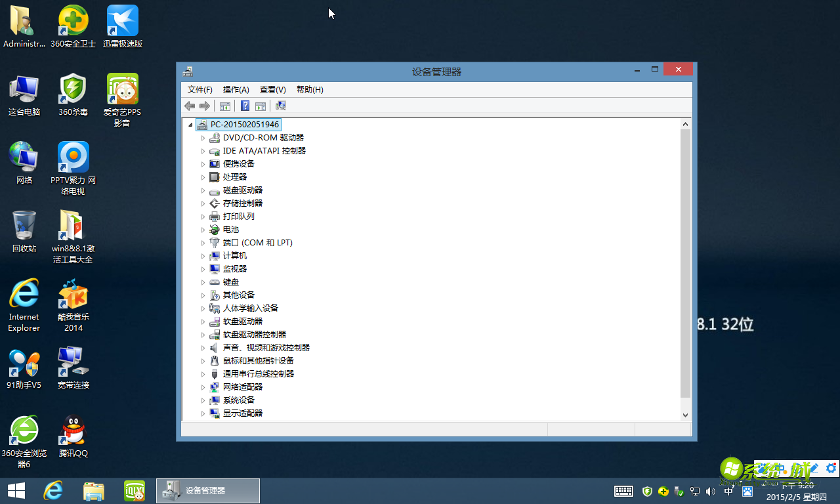Expand the 处理器 device node
840x504 pixels.
point(203,177)
